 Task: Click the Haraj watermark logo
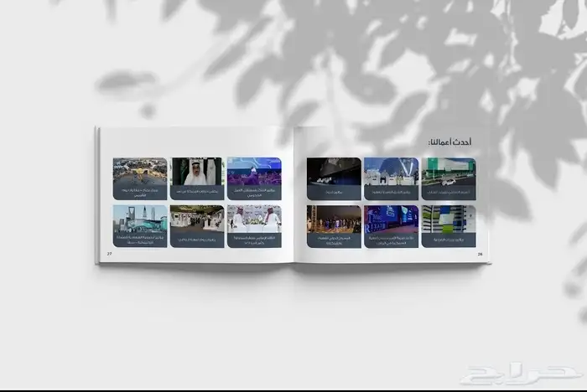[520, 372]
